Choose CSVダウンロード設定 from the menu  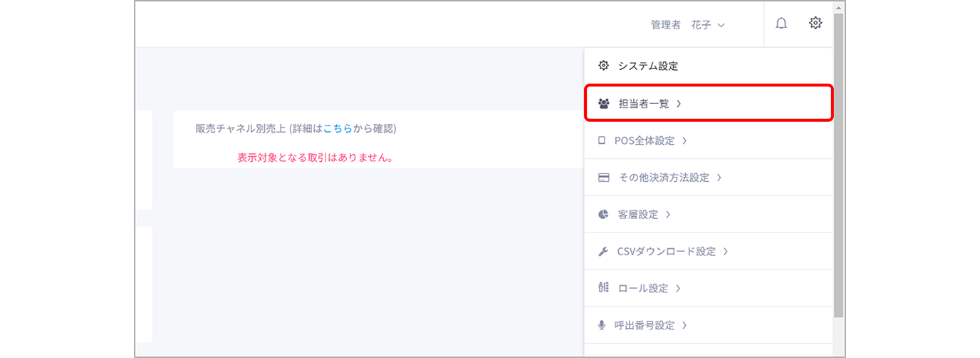(x=666, y=252)
